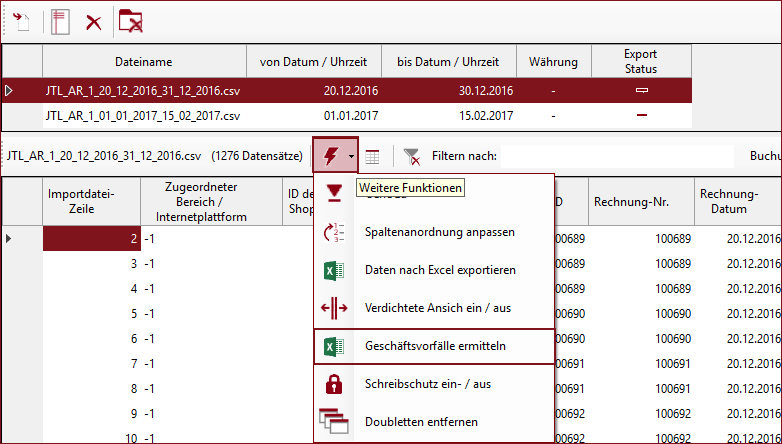This screenshot has width=782, height=444.
Task: Click export status icon of selected file row
Action: coord(642,90)
